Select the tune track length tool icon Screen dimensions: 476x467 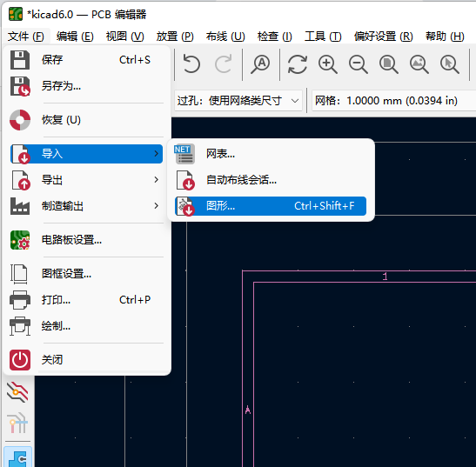[x=17, y=423]
